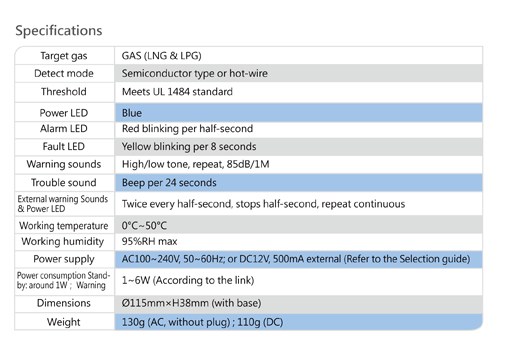Viewport: 505px width, 360px height.
Task: Select the Fault LED label
Action: (64, 146)
